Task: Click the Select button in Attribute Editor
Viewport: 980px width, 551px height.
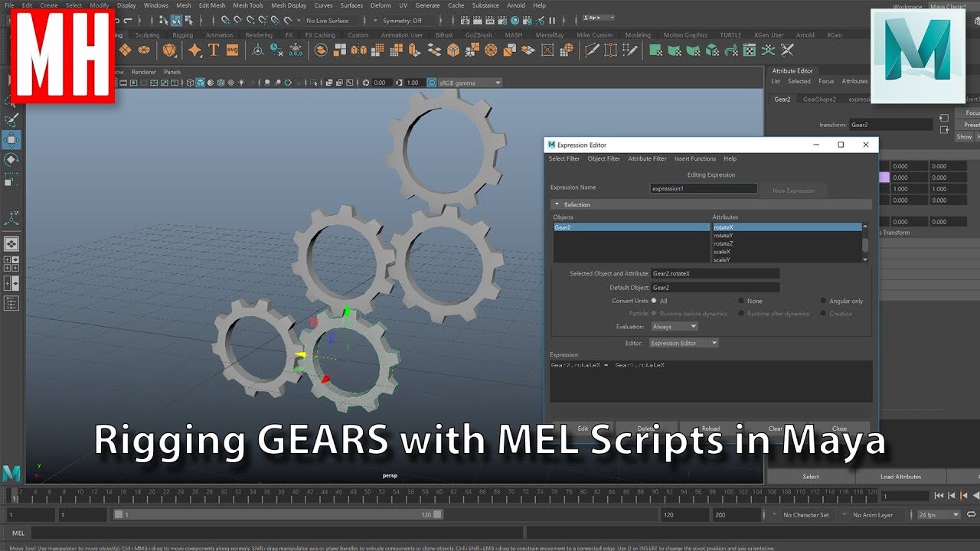Action: click(811, 477)
